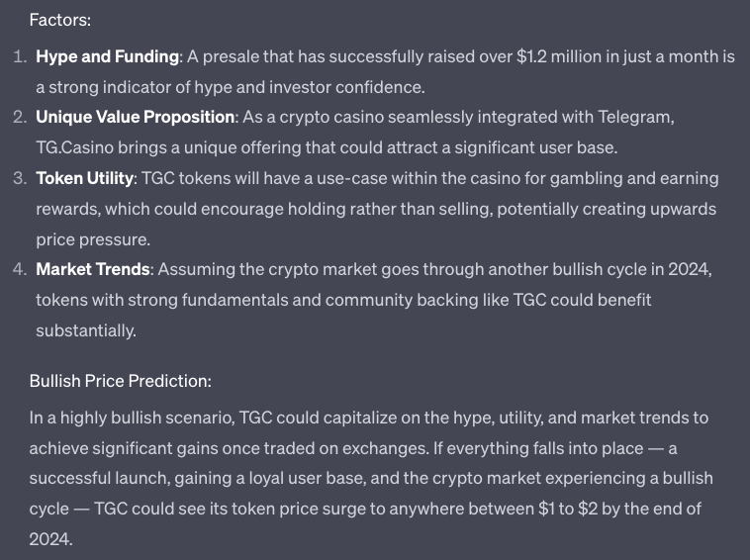
Task: Click "significant user base" in item two
Action: [x=530, y=148]
